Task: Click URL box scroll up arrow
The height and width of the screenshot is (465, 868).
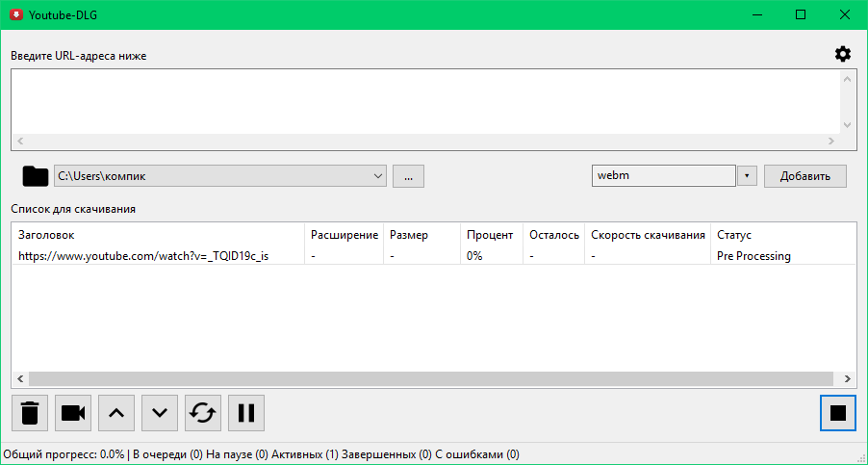Action: 847,79
